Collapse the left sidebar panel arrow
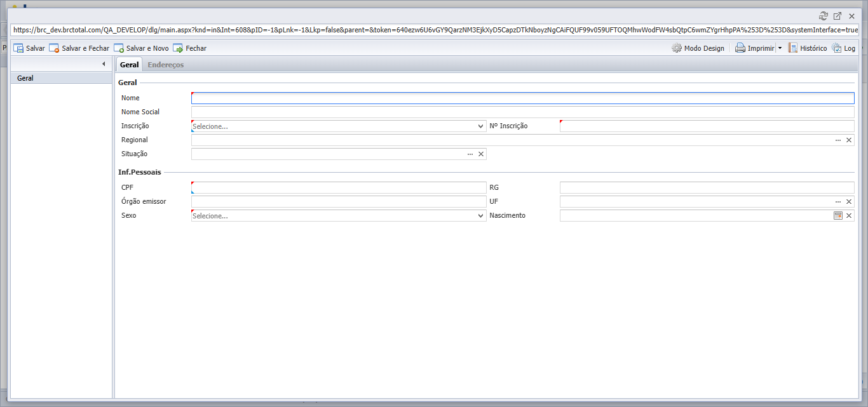 104,64
